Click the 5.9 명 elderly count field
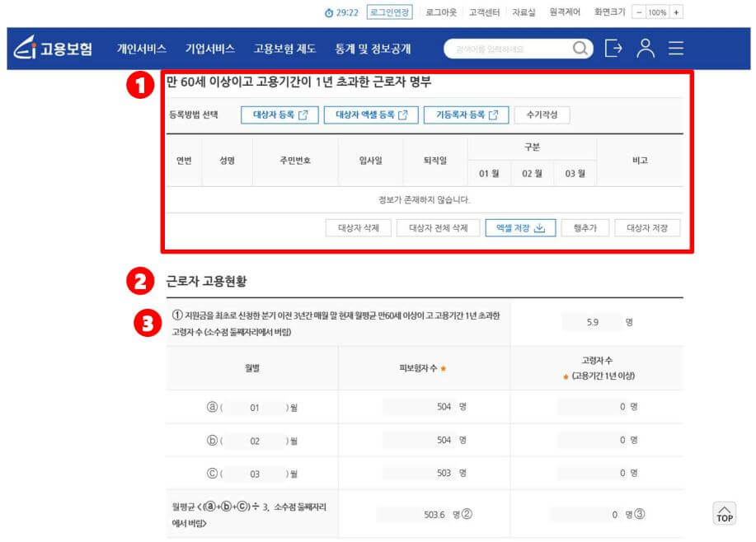This screenshot has width=756, height=542. pos(592,322)
